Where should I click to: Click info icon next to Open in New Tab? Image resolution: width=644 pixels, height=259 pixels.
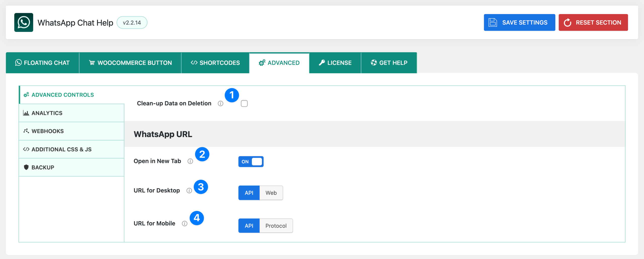190,161
